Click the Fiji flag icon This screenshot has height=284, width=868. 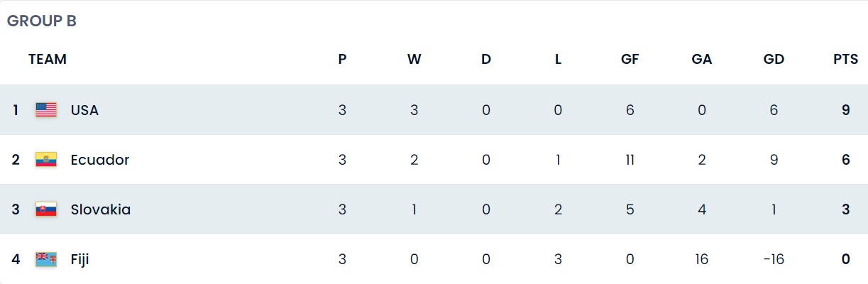46,259
